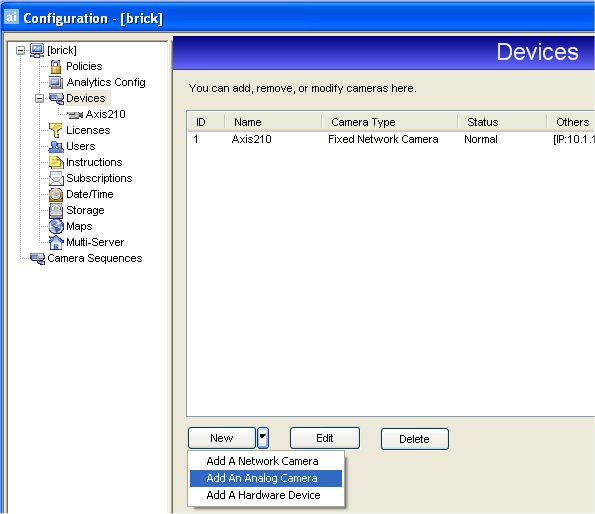Viewport: 595px width, 514px height.
Task: Open the Policies padlock icon
Action: click(56, 66)
